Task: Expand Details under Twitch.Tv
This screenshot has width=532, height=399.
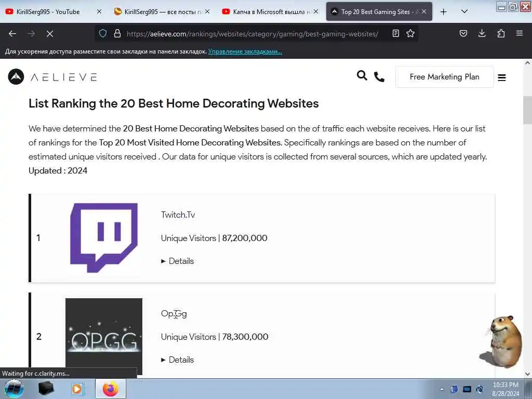Action: [x=178, y=261]
